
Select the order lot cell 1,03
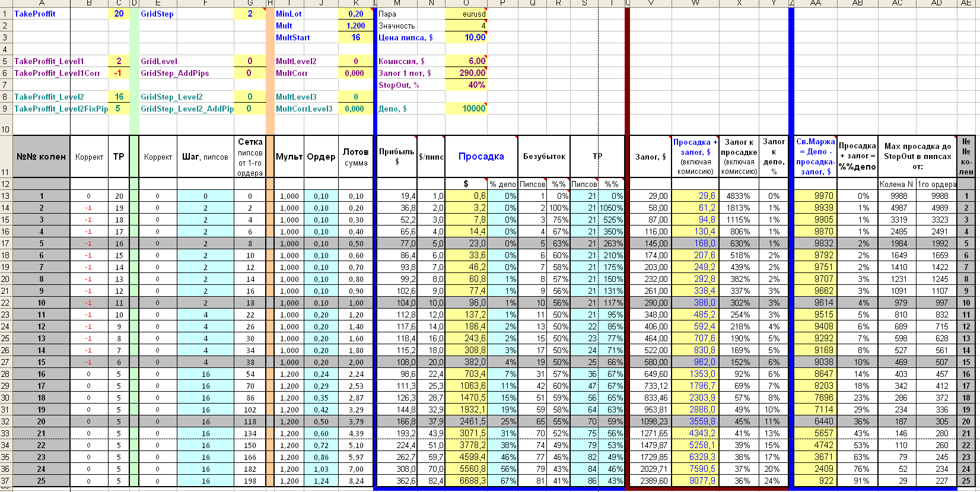coord(321,469)
